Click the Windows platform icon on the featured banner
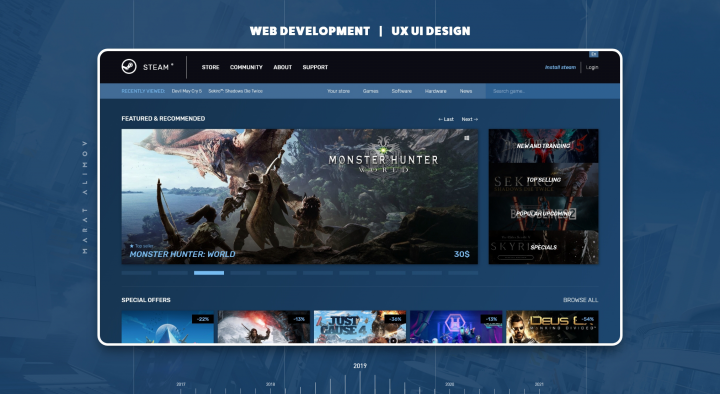 tap(467, 138)
